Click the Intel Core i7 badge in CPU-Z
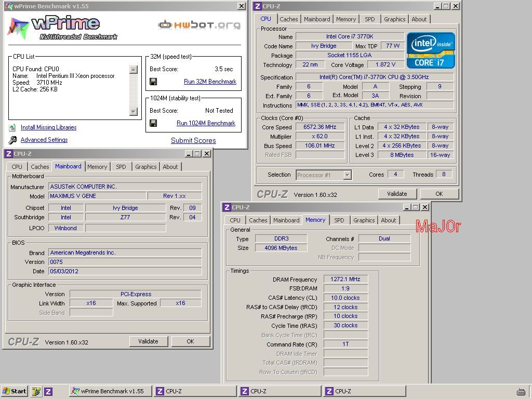 click(431, 50)
